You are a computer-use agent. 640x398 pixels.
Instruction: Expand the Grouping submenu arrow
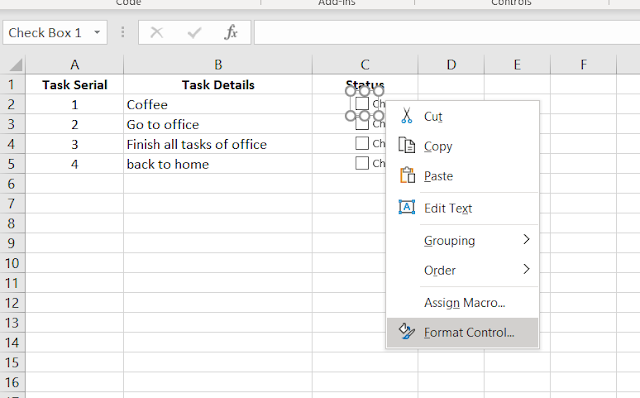pyautogui.click(x=526, y=239)
